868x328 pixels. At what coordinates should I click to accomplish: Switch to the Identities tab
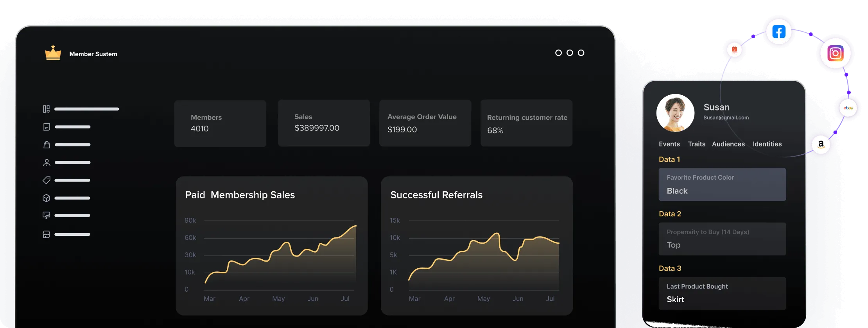pos(767,144)
